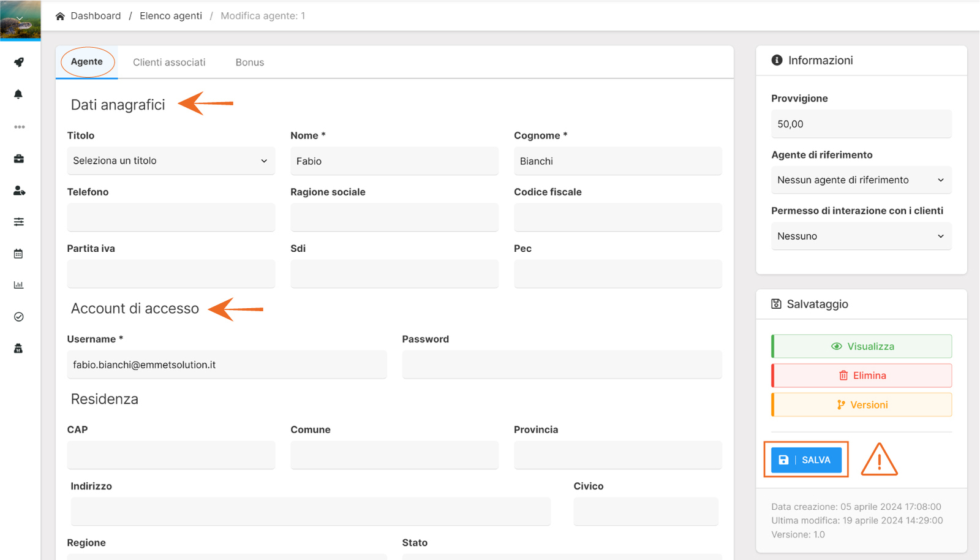
Task: Expand the Titolo dropdown
Action: (x=170, y=161)
